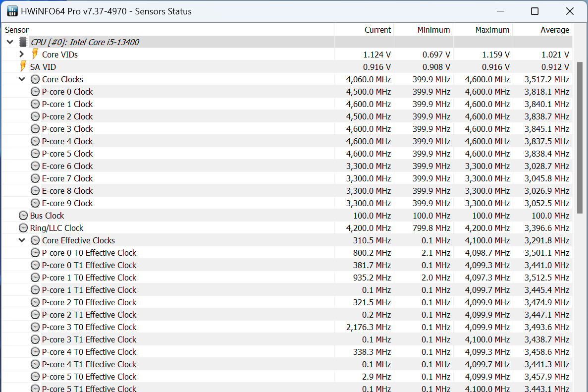The image size is (588, 392).
Task: Click the Core Effective Clocks icon
Action: pyautogui.click(x=35, y=240)
